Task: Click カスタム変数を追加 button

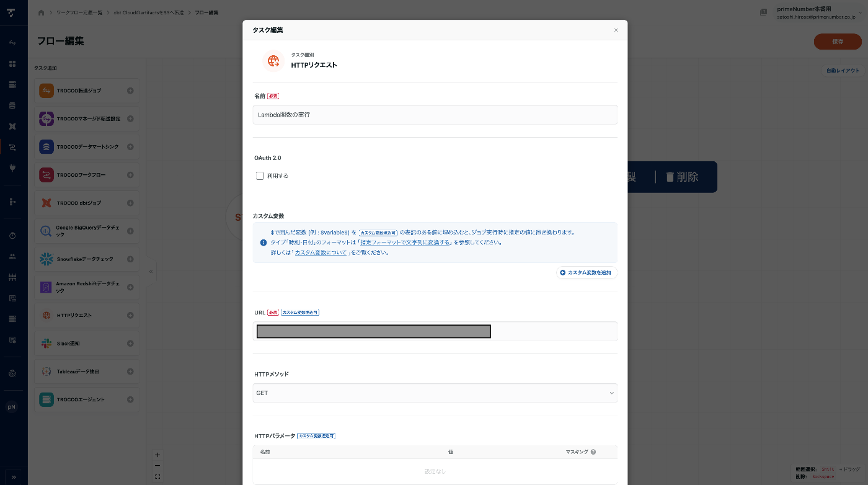Action: [587, 272]
